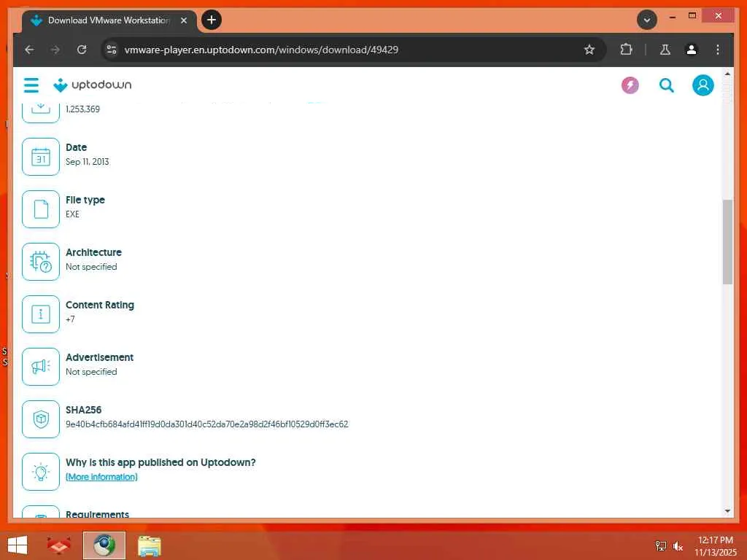Click the scrollbar up arrow
The width and height of the screenshot is (747, 560).
(x=727, y=74)
